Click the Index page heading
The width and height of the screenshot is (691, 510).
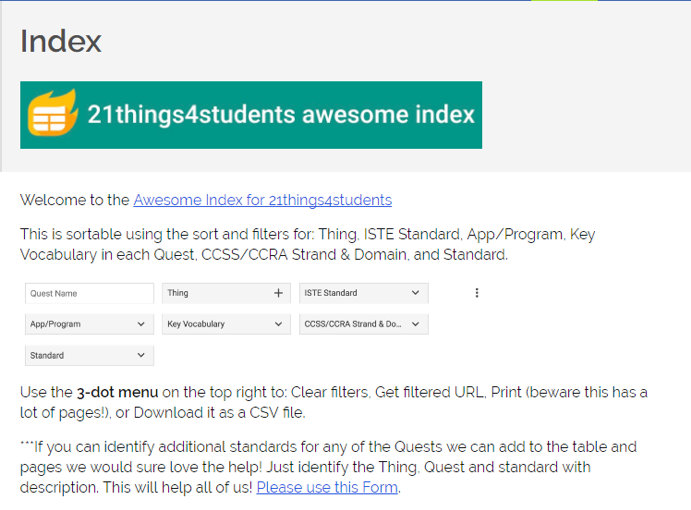click(x=61, y=41)
